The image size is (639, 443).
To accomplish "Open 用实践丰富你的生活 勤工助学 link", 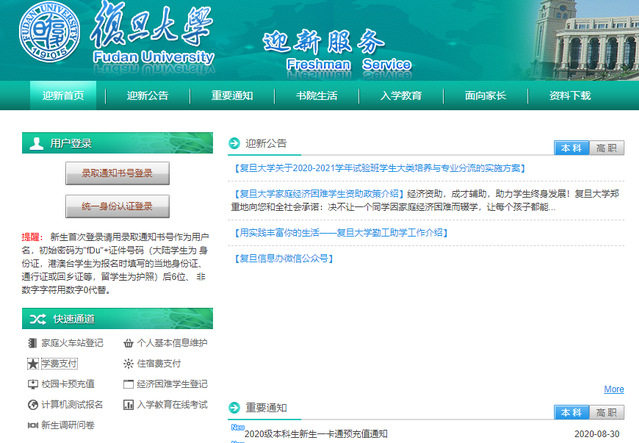I will coord(341,233).
